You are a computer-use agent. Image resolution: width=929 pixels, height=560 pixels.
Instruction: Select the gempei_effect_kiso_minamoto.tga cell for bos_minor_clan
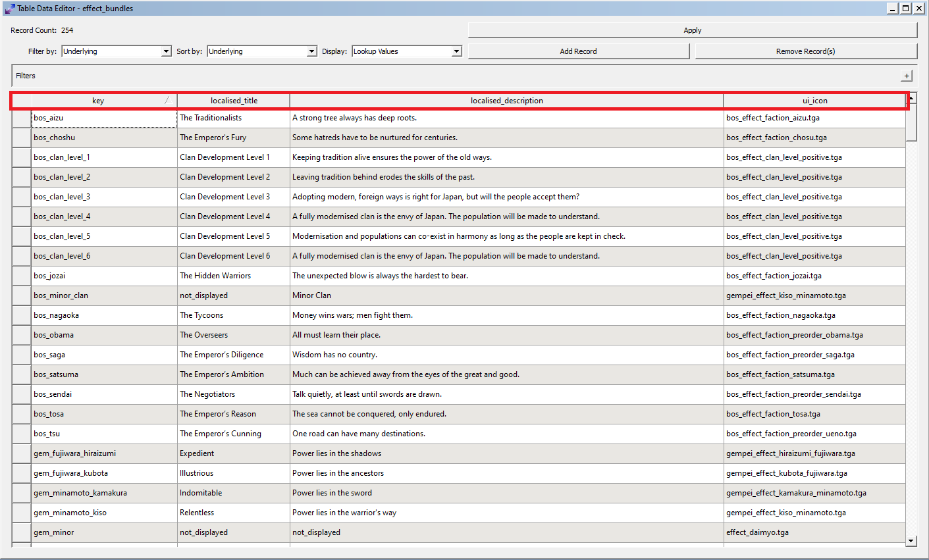point(814,295)
